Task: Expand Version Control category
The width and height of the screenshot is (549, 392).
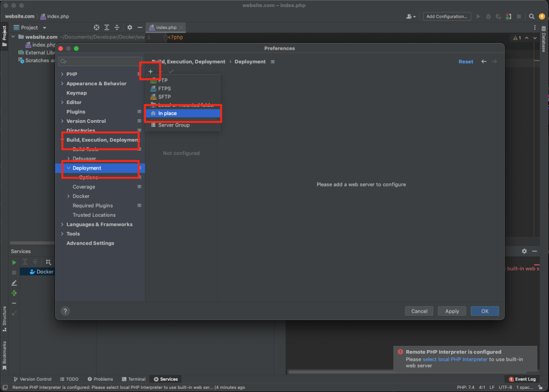Action: pos(62,121)
